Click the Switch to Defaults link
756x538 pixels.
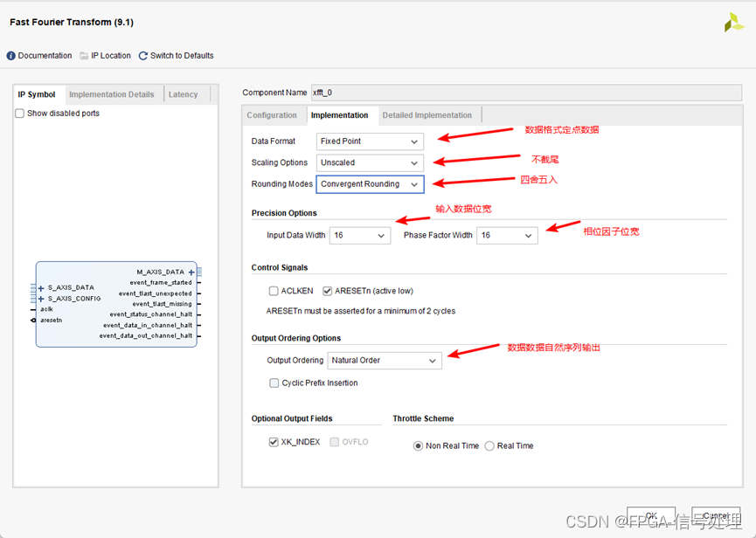point(182,56)
